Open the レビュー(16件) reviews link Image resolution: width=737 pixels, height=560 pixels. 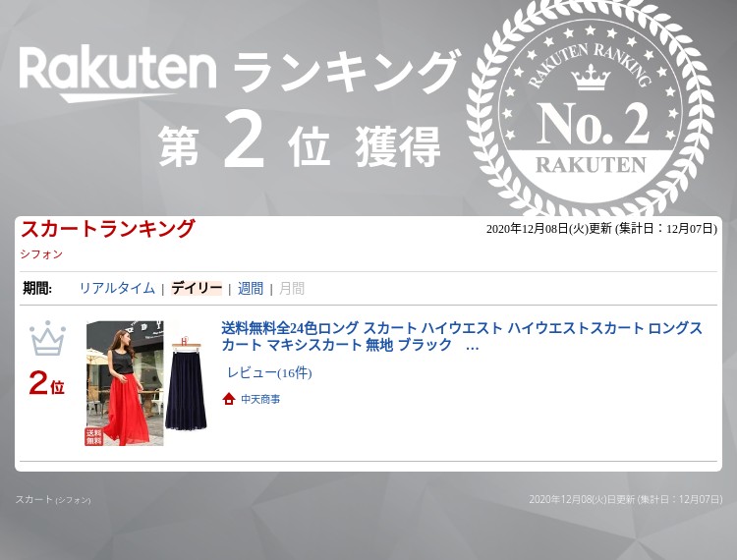(269, 372)
